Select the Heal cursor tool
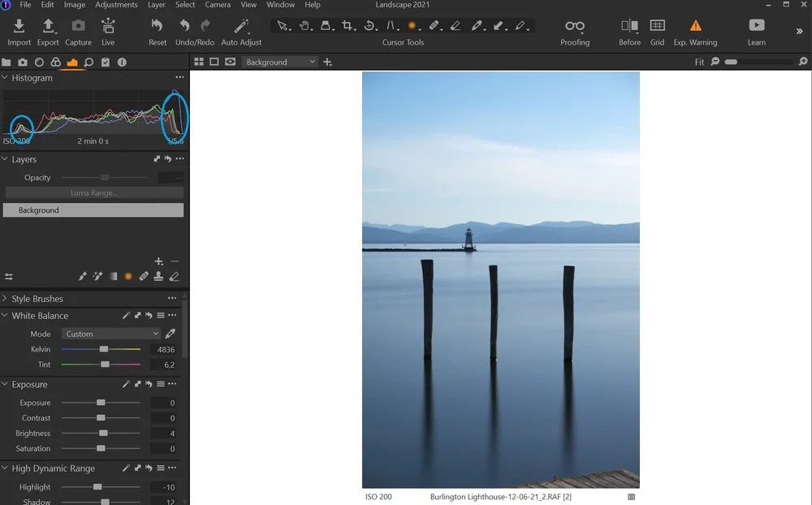 point(435,27)
